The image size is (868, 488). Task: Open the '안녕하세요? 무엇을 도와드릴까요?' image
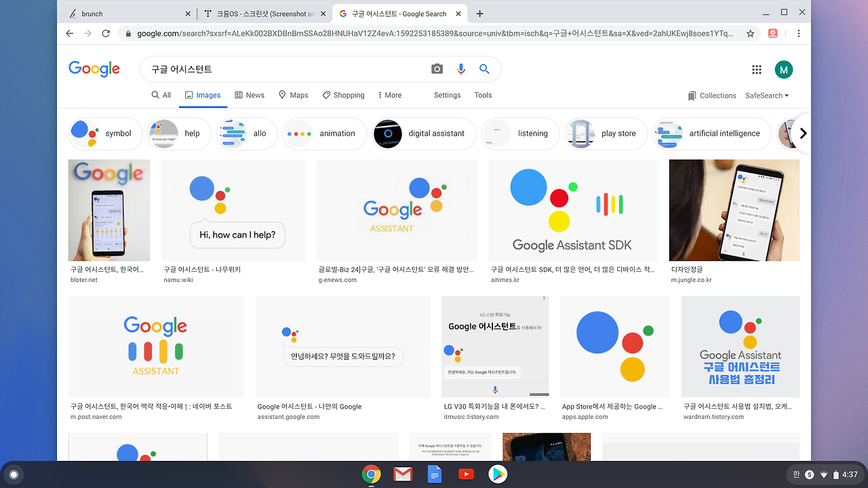342,347
